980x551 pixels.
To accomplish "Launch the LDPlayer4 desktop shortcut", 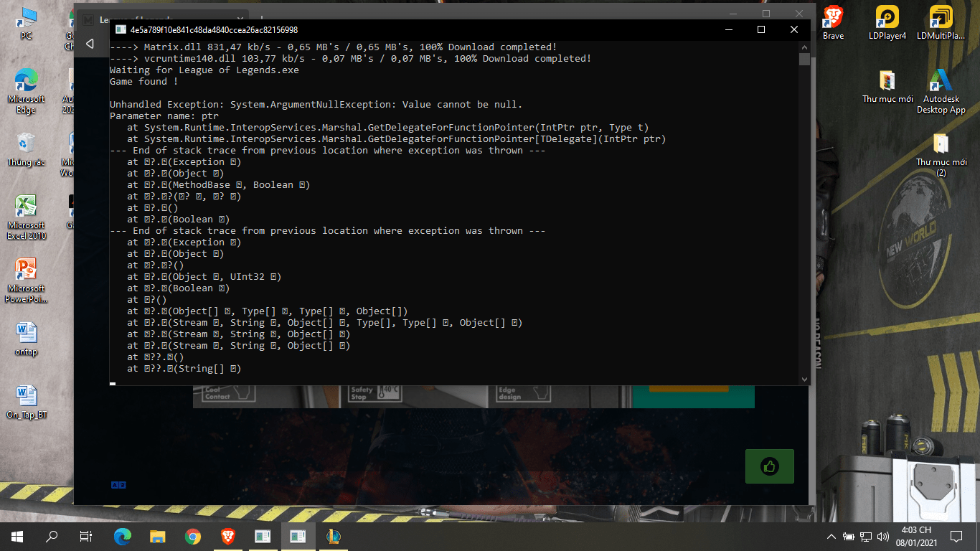I will 887,23.
